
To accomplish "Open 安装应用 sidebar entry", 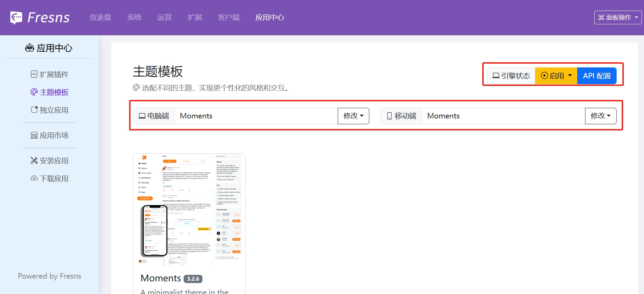I will [49, 161].
